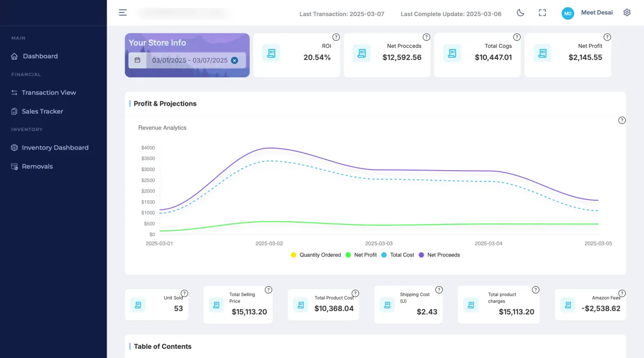Enter fullscreen mode via header icon
Screen dimensions: 644x358
[542, 13]
